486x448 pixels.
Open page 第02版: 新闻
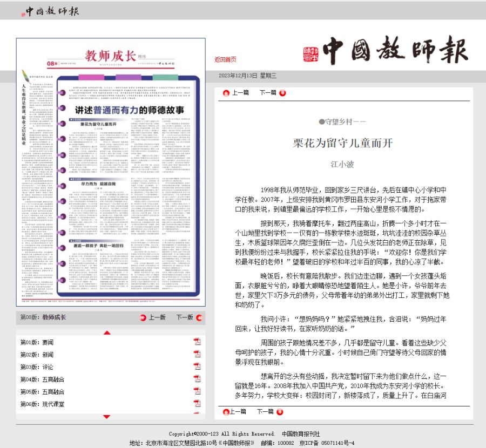[37, 355]
